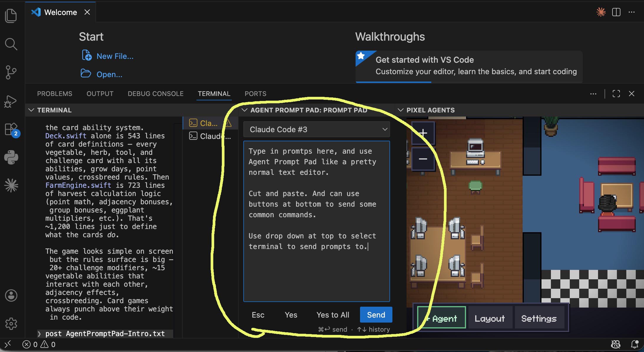Select the Python icon in the activity bar
Screen dimensions: 644x352
point(11,157)
